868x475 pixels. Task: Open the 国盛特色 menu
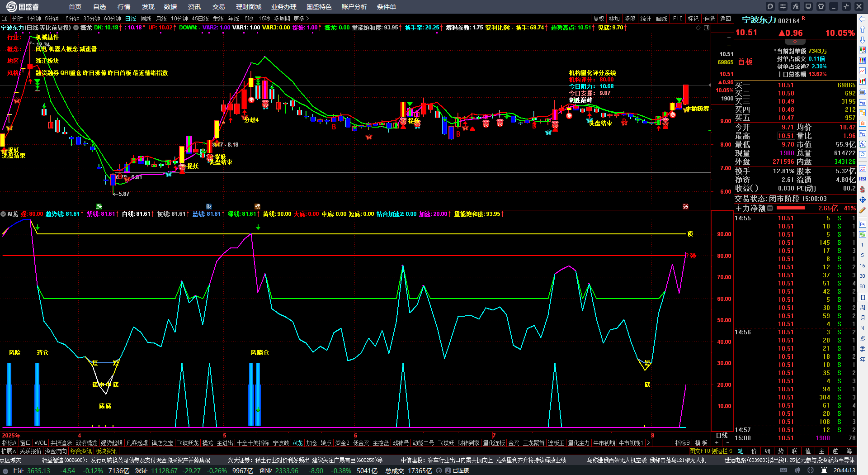coord(319,7)
